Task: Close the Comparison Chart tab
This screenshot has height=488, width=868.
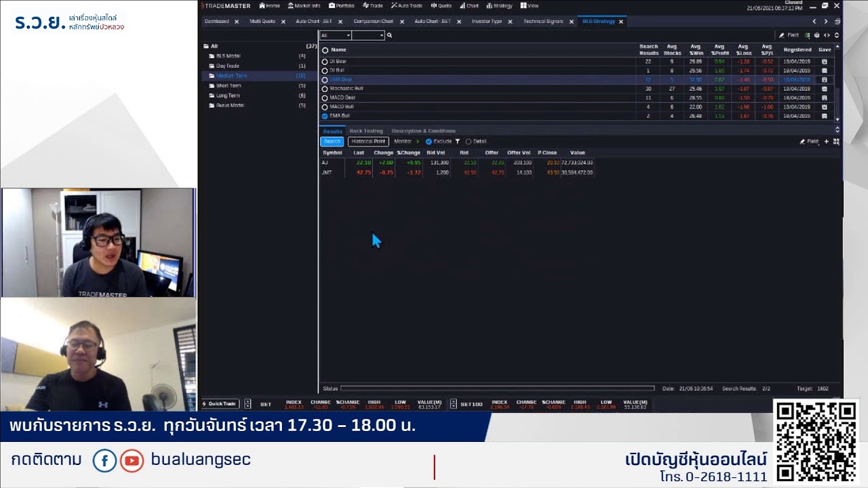Action: pyautogui.click(x=401, y=22)
